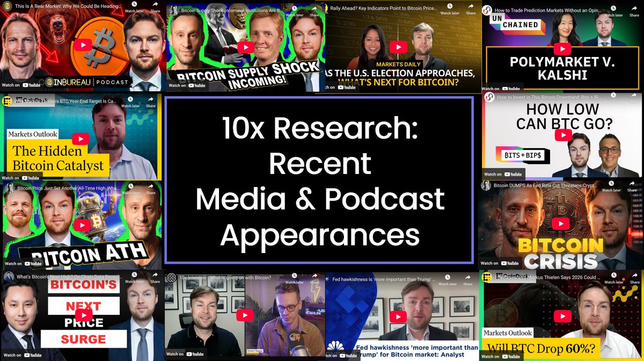644x361 pixels.
Task: Open the title "Bitcoin Price Just Set Another All-Time High"
Action: click(x=68, y=188)
